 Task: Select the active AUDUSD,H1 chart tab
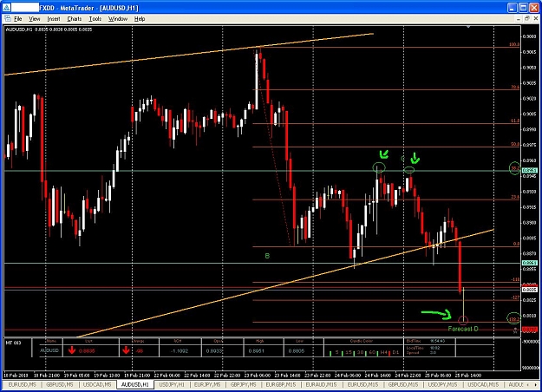click(x=134, y=384)
